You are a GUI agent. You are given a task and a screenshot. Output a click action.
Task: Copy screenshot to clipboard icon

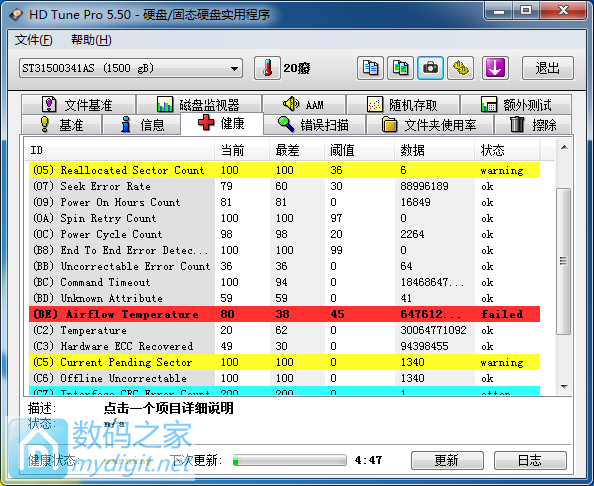pos(400,68)
